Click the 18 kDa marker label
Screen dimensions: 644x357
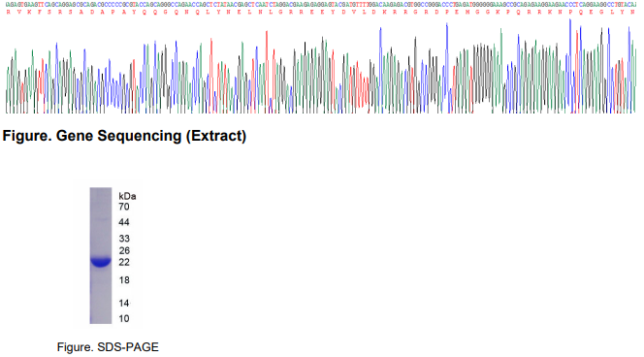124,280
